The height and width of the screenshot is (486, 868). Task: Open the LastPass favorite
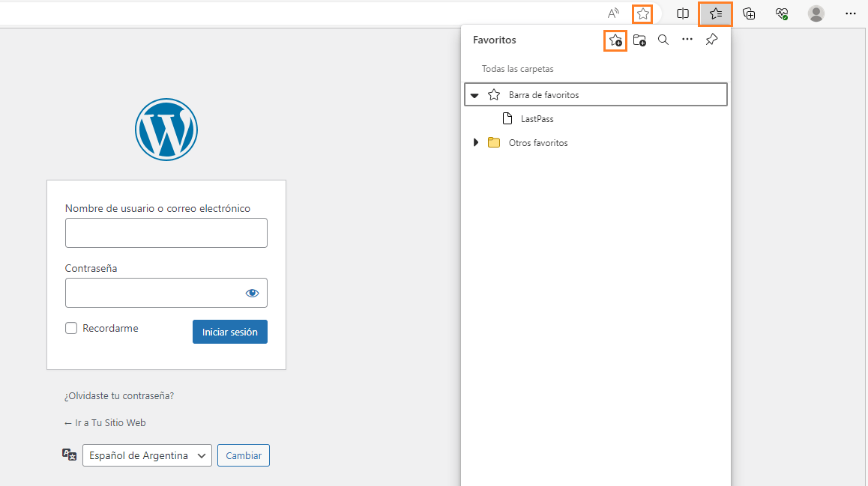pyautogui.click(x=537, y=119)
